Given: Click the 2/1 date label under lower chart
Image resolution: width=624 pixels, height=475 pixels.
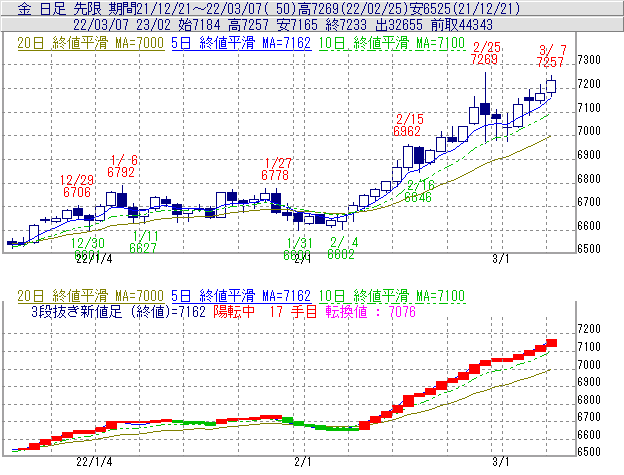Looking at the screenshot, I should coord(303,462).
